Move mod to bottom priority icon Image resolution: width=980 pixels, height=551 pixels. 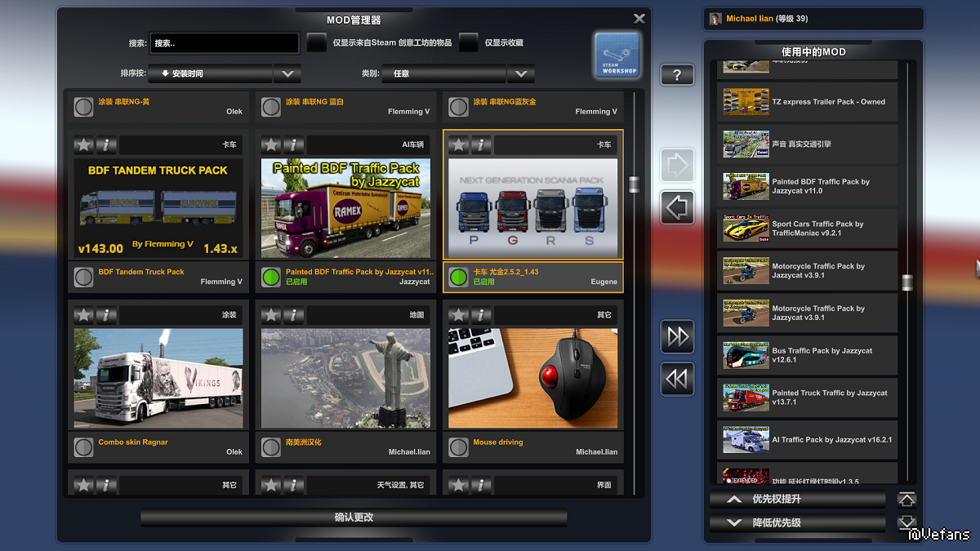906,523
